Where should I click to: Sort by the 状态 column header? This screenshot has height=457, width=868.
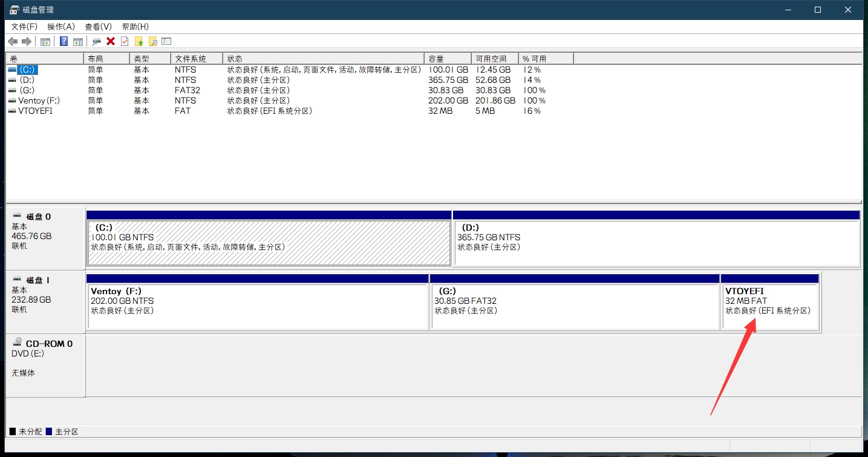pos(324,59)
